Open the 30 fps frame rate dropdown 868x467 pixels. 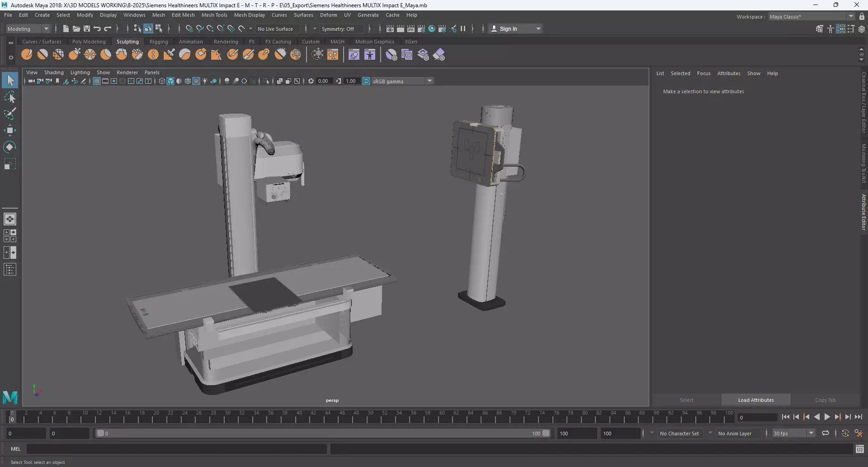pos(794,433)
